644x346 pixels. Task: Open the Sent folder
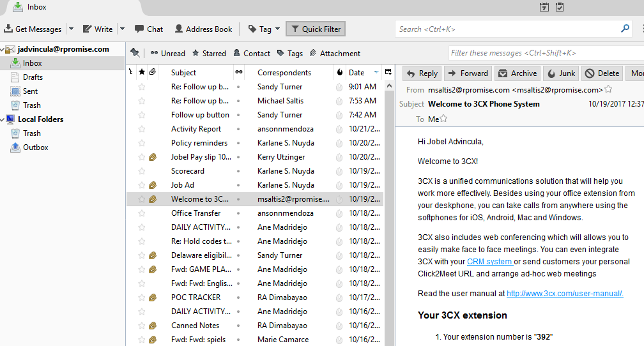tap(30, 91)
